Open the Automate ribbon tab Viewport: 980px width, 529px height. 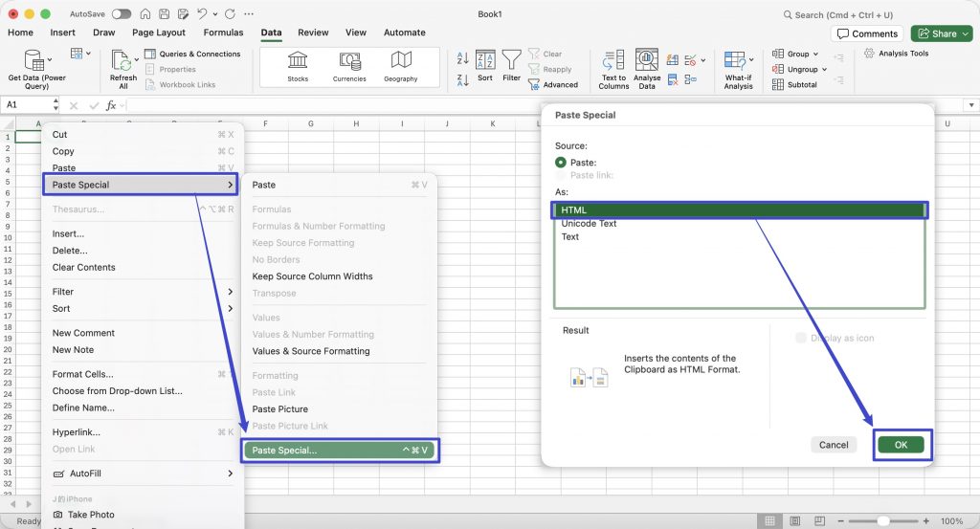coord(405,33)
